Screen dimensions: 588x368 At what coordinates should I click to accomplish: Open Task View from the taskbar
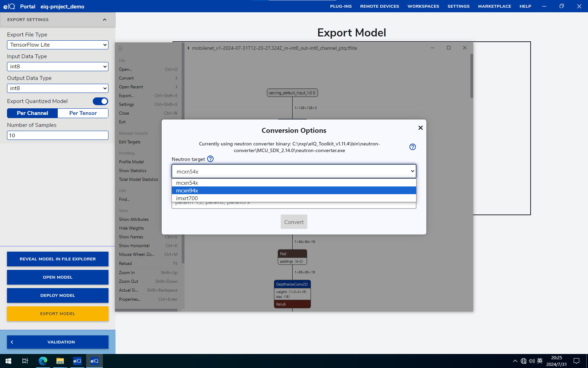click(25, 361)
